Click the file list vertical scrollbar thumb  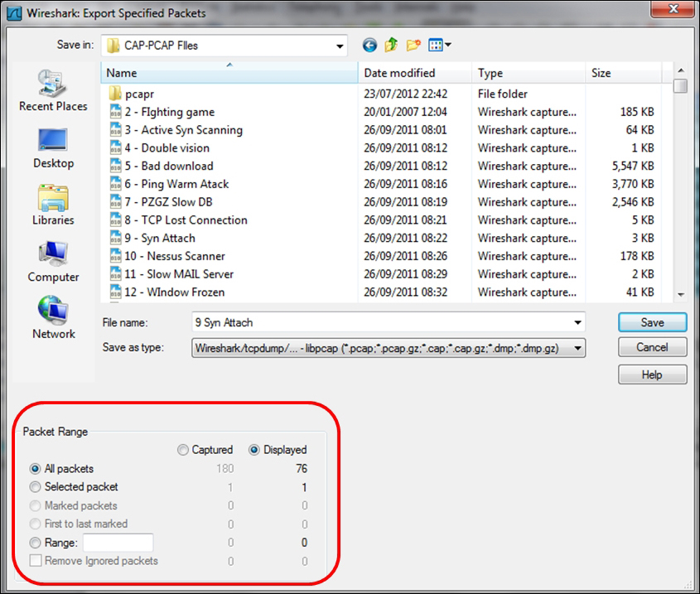click(680, 86)
